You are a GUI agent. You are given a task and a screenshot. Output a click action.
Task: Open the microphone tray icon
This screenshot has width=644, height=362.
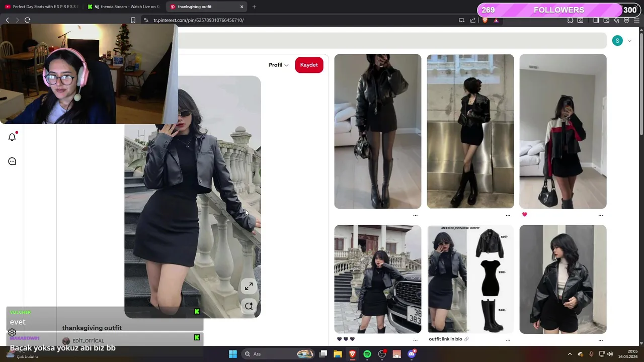tap(591, 354)
